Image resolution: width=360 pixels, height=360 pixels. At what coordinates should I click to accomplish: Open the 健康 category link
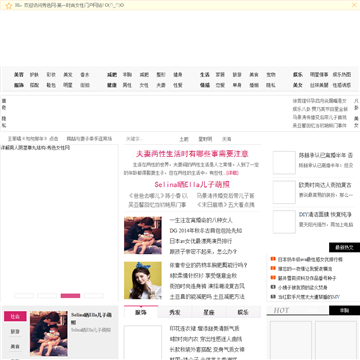click(x=112, y=85)
